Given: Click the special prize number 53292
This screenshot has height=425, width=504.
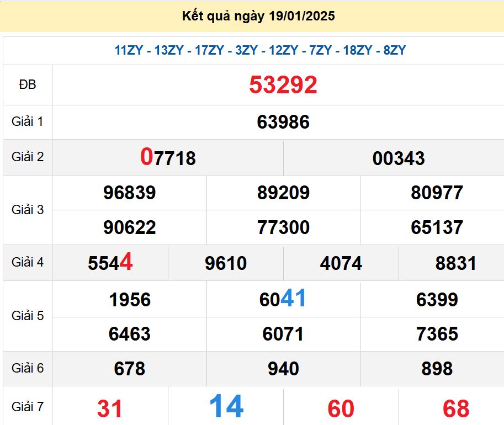Looking at the screenshot, I should pyautogui.click(x=283, y=85).
